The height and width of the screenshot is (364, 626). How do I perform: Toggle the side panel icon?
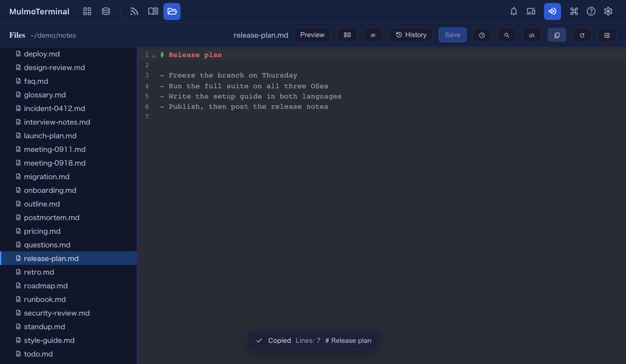pyautogui.click(x=607, y=35)
